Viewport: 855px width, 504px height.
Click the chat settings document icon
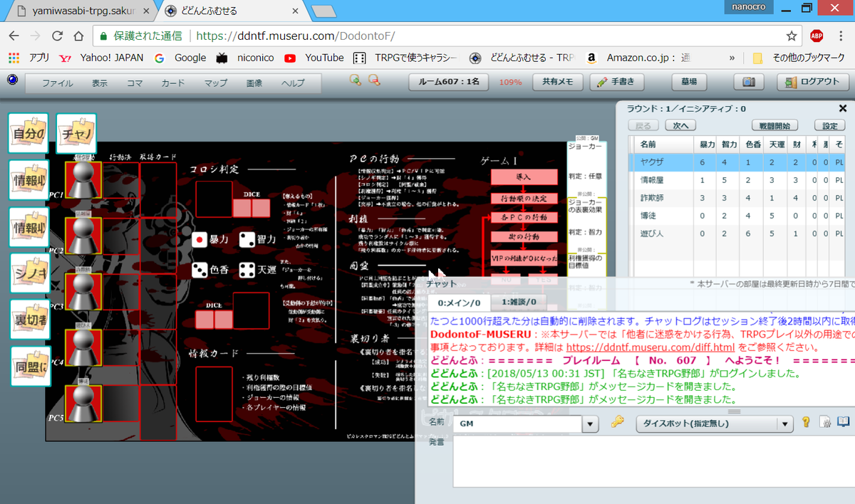tap(824, 423)
